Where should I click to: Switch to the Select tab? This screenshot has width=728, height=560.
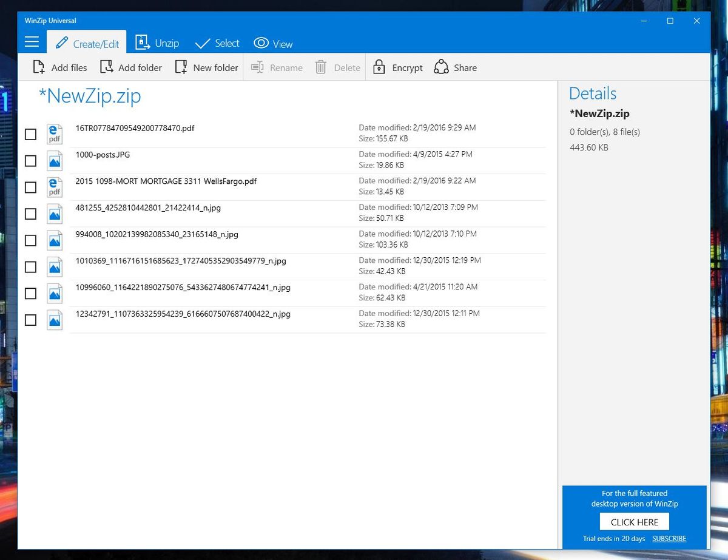pyautogui.click(x=217, y=43)
